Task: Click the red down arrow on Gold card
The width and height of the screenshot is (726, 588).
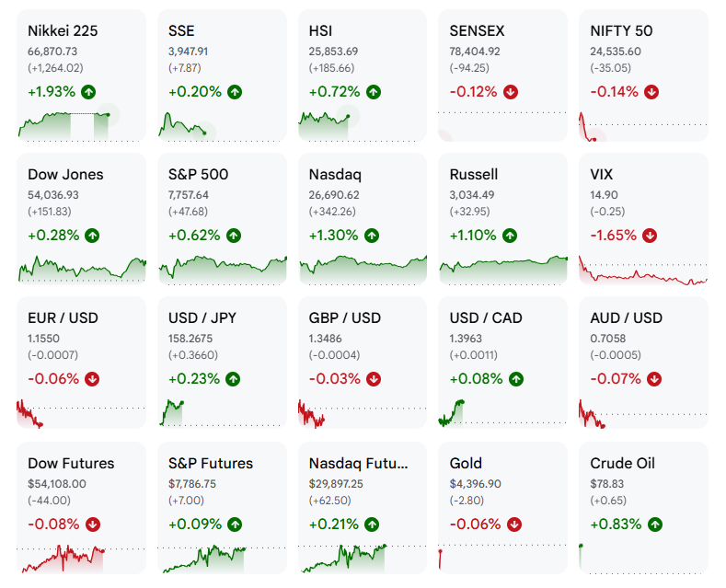Action: (514, 525)
